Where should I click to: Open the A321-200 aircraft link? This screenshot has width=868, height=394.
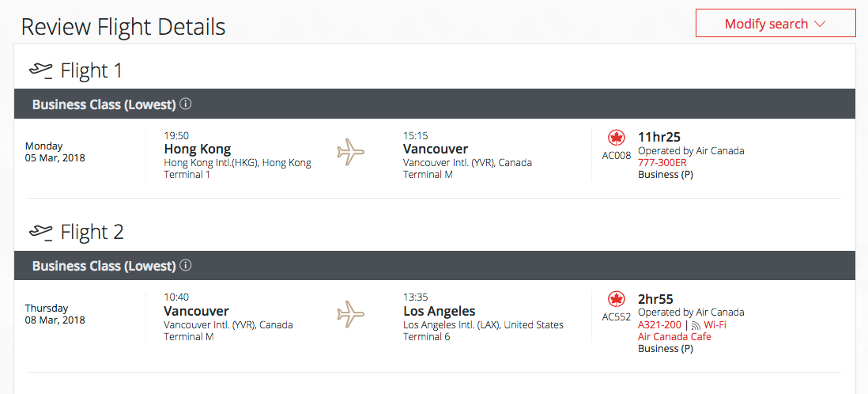point(660,324)
